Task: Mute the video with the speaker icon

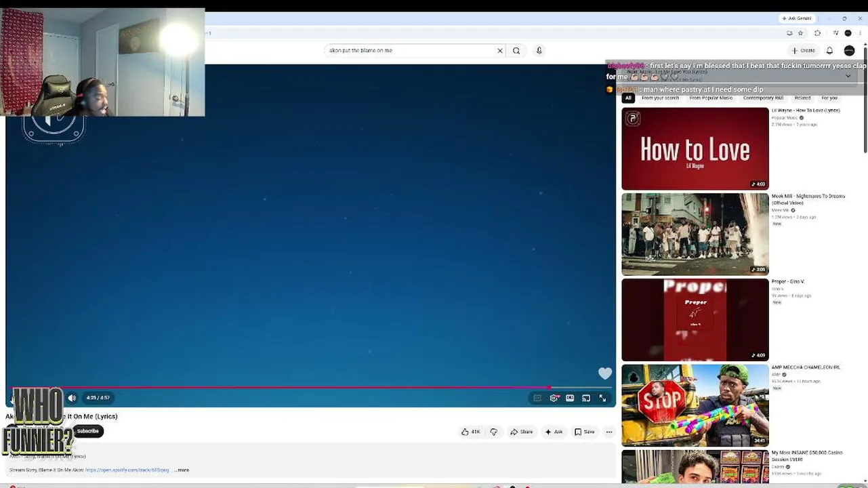Action: coord(72,398)
